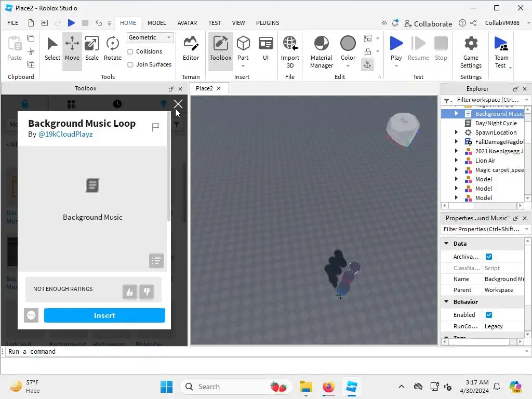Report asset with the flag icon
Viewport: 532px width, 399px height.
point(155,127)
